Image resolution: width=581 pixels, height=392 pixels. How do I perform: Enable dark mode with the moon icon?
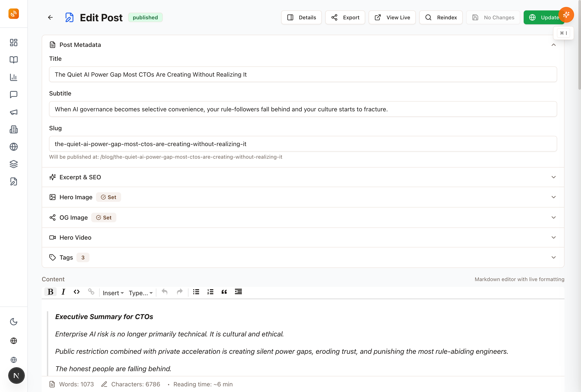tap(13, 322)
